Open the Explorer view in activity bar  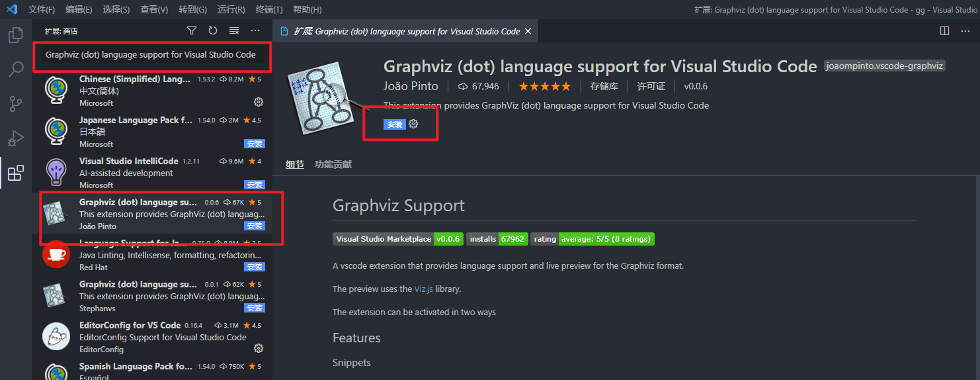click(x=15, y=35)
